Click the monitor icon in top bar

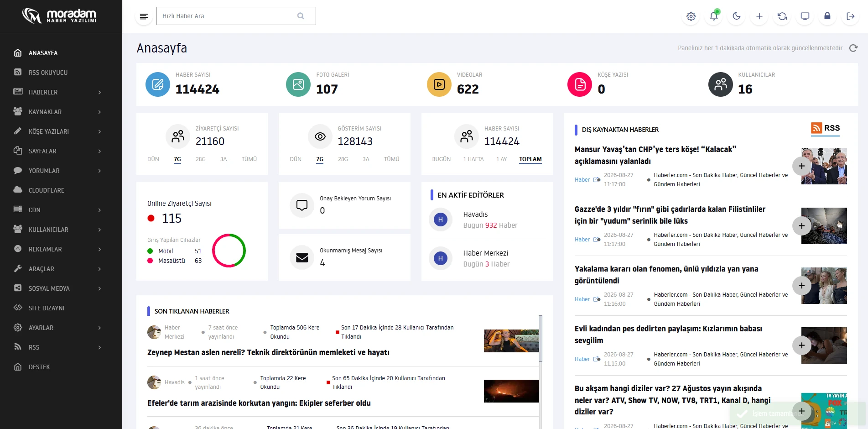805,16
